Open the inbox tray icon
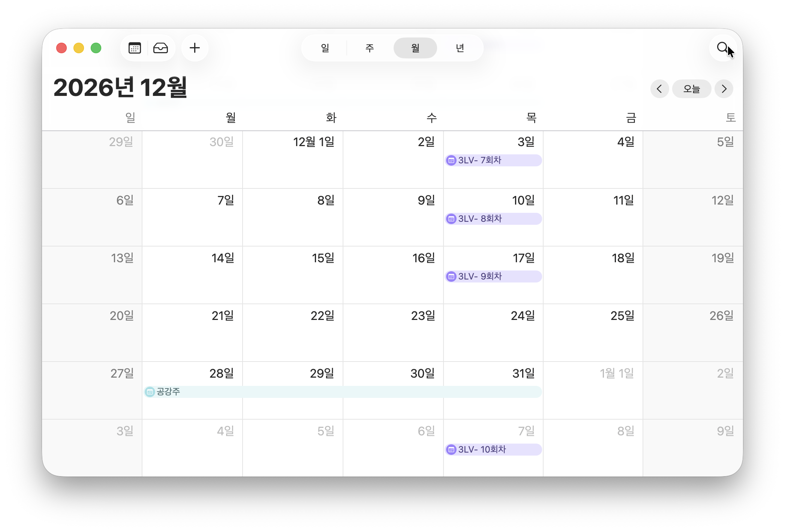Viewport: 785px width, 532px height. coord(160,48)
